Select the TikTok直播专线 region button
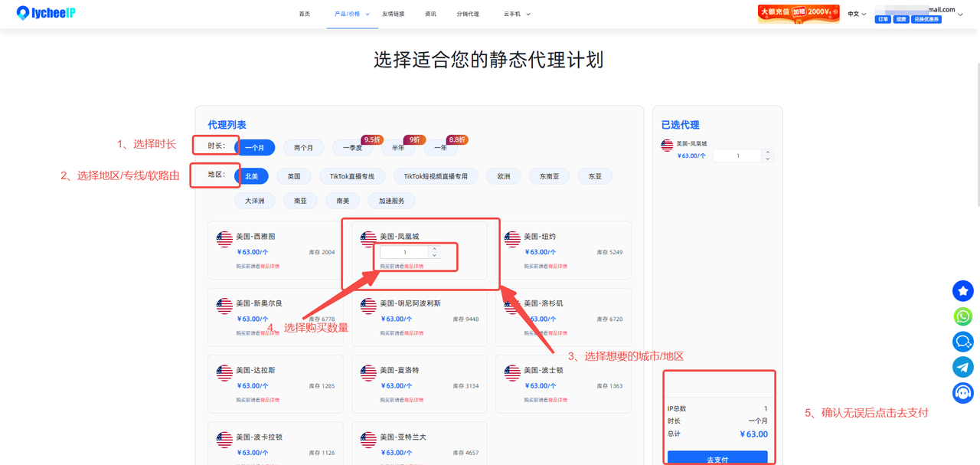The width and height of the screenshot is (980, 465). (x=352, y=176)
